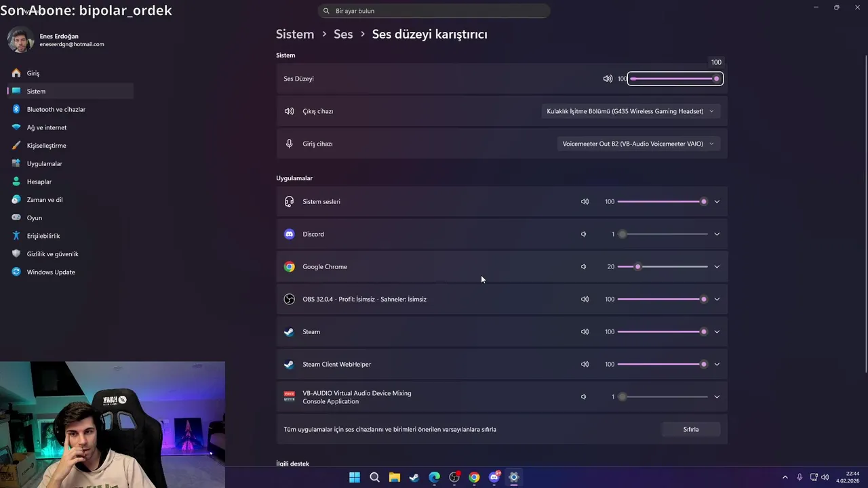Click the Steam volume slider
The width and height of the screenshot is (868, 488).
tap(663, 331)
